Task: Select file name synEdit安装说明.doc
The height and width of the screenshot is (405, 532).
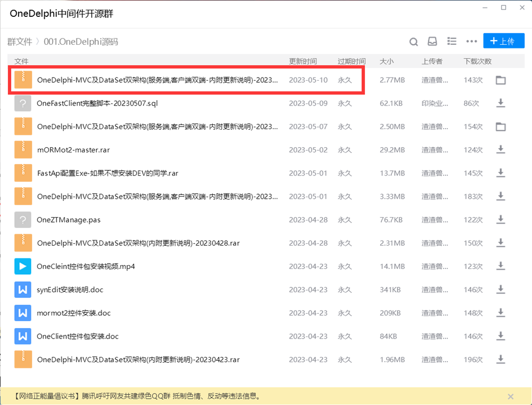Action: coord(70,290)
